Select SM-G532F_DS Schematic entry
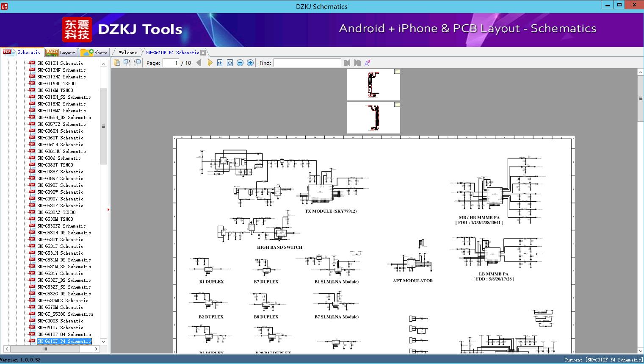The image size is (644, 364). coord(64,280)
